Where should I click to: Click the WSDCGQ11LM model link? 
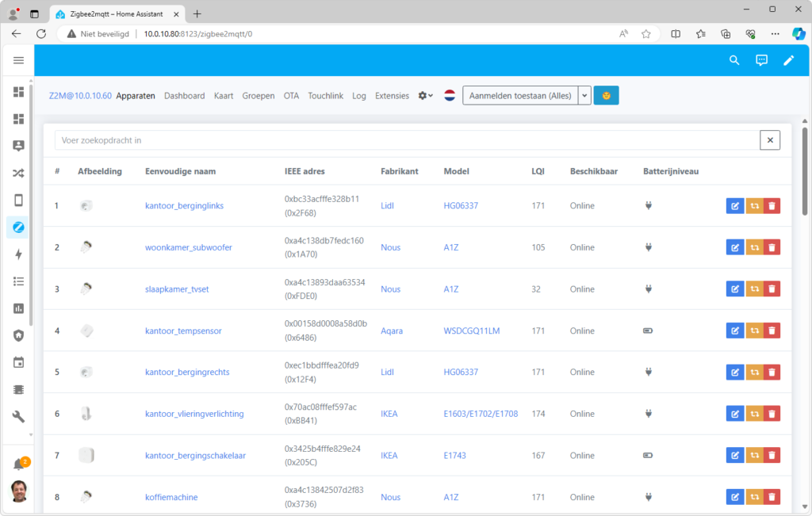point(471,331)
